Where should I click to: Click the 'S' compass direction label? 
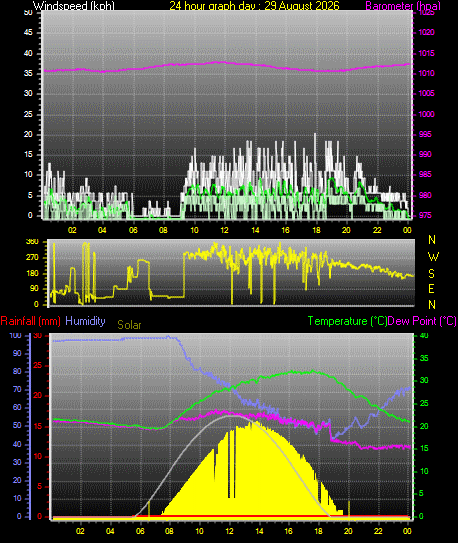431,274
